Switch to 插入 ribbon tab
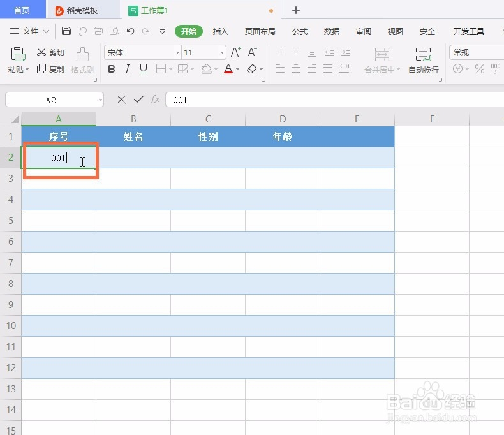The image size is (504, 435). [x=220, y=31]
